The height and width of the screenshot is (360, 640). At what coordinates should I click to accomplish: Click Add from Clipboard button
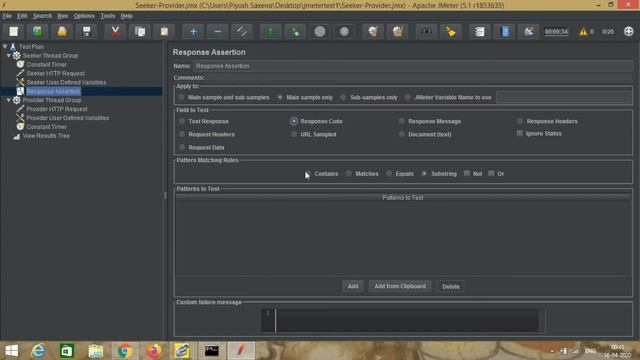pyautogui.click(x=400, y=286)
